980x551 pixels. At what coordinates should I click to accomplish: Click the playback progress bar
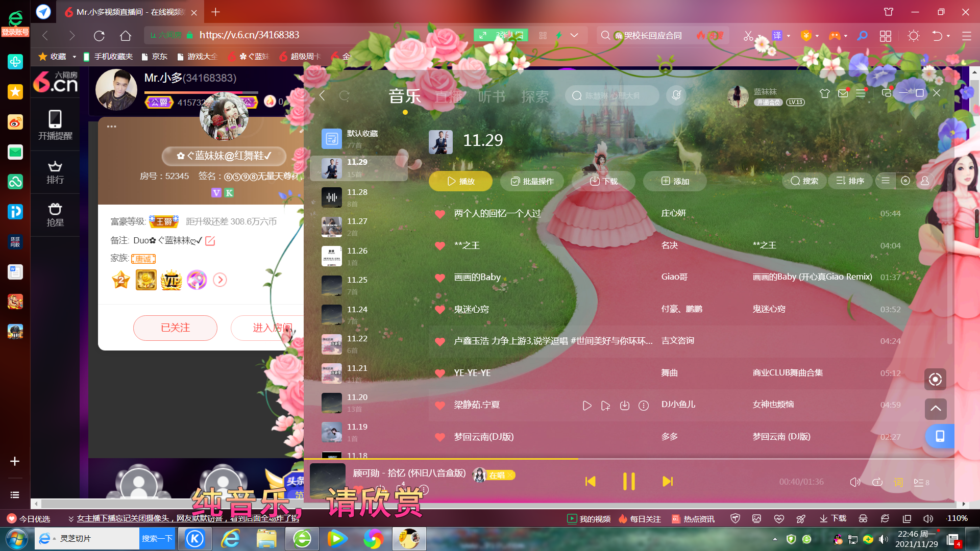point(629,459)
